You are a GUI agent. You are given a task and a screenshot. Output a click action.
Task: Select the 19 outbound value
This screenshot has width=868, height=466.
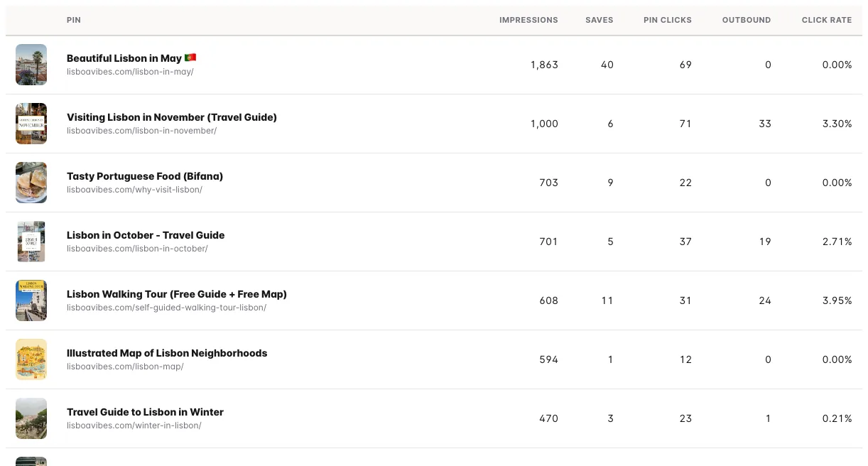coord(765,242)
